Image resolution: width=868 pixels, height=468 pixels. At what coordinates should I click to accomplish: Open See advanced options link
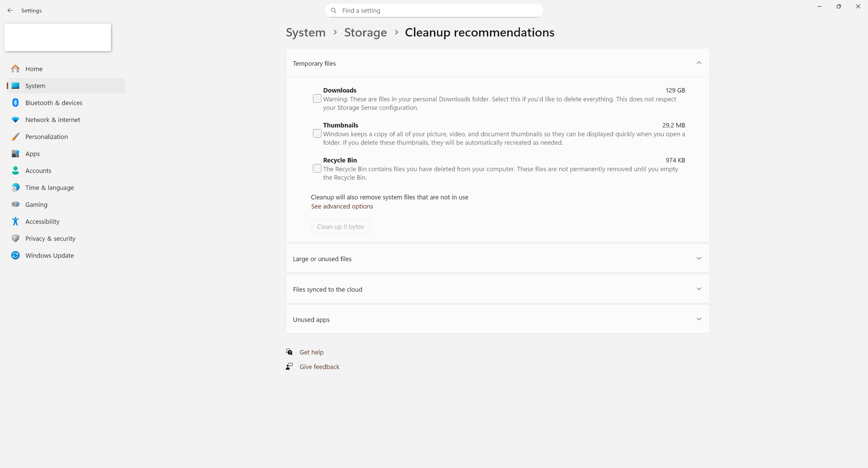(x=342, y=206)
